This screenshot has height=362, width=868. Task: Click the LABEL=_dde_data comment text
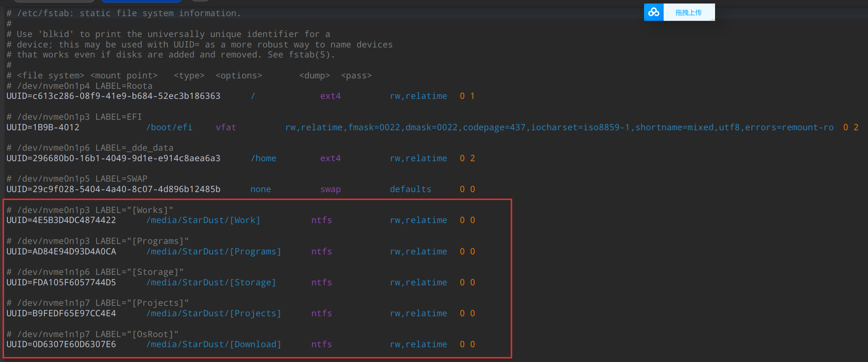134,148
